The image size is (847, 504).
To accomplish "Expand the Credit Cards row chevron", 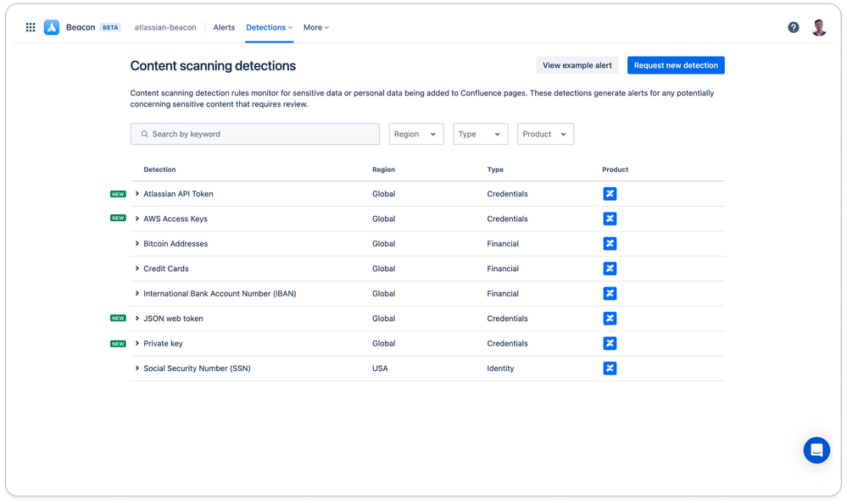I will click(x=137, y=269).
